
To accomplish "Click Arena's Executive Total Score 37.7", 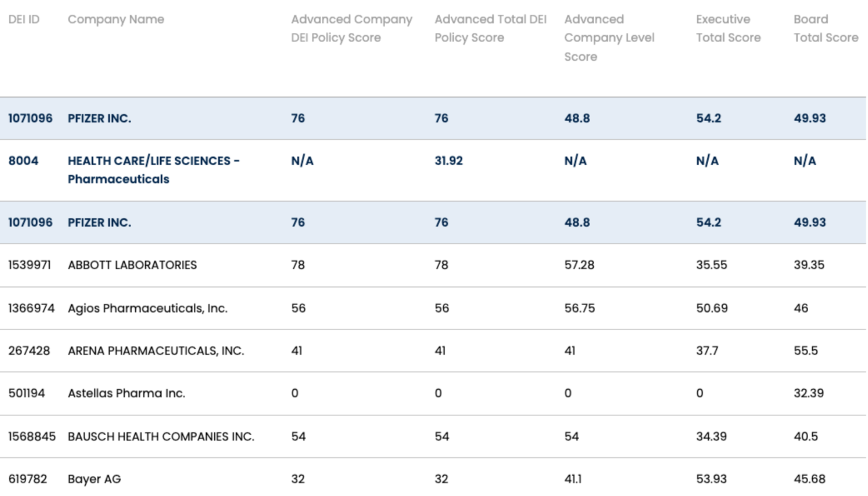I will click(707, 351).
